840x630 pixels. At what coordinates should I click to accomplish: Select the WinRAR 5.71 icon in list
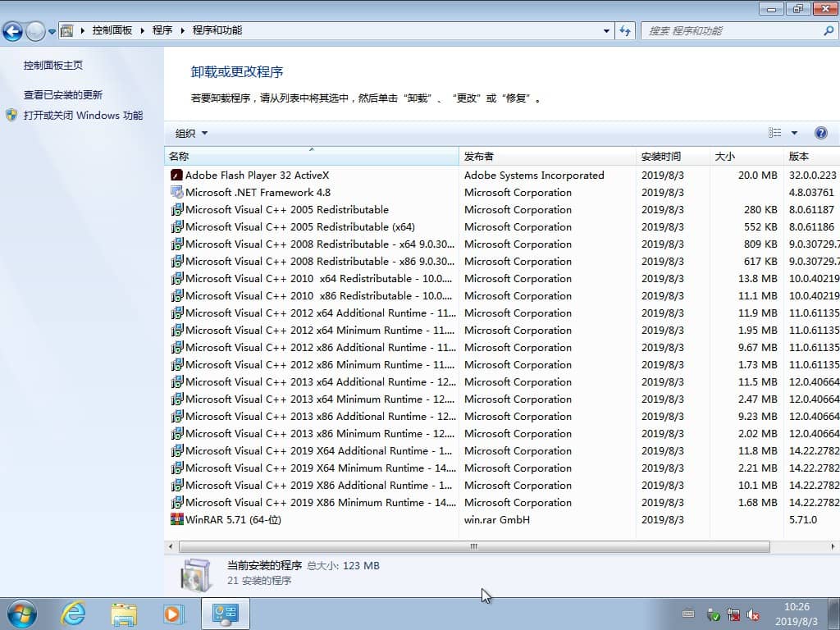point(177,519)
